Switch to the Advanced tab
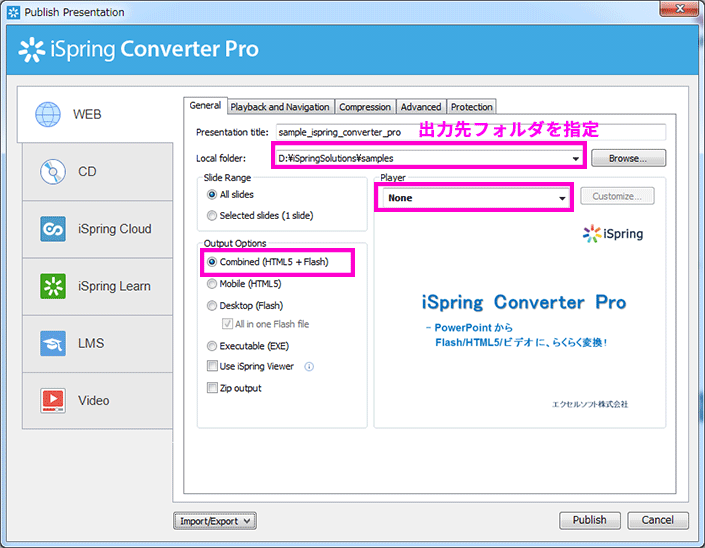The image size is (705, 548). (x=421, y=107)
